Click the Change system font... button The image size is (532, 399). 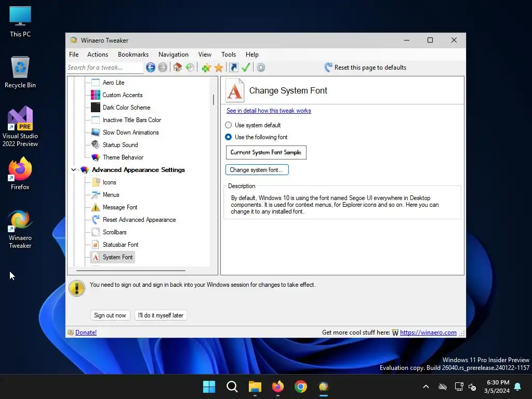[257, 170]
